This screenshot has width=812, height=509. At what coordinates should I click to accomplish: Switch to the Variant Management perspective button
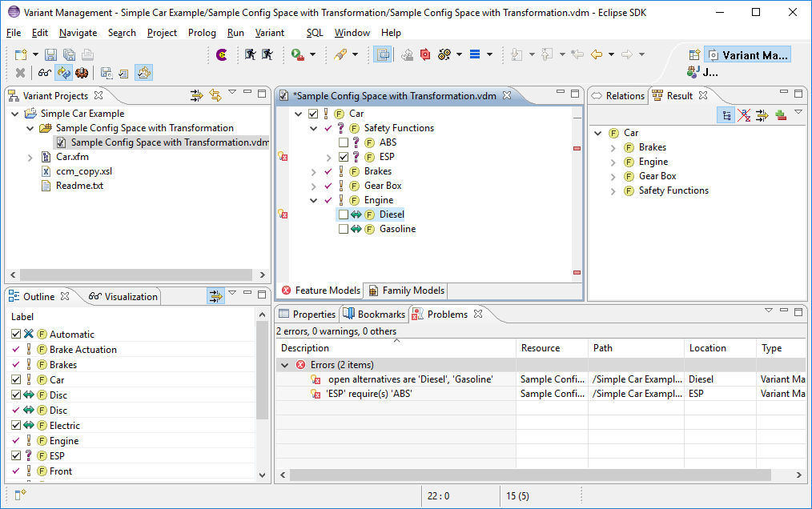(x=748, y=55)
